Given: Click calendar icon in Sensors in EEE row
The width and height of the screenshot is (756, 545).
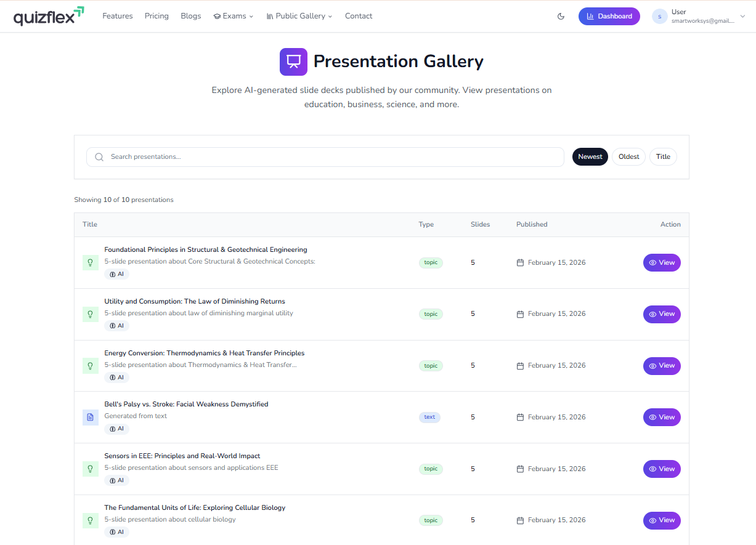Looking at the screenshot, I should tap(520, 469).
